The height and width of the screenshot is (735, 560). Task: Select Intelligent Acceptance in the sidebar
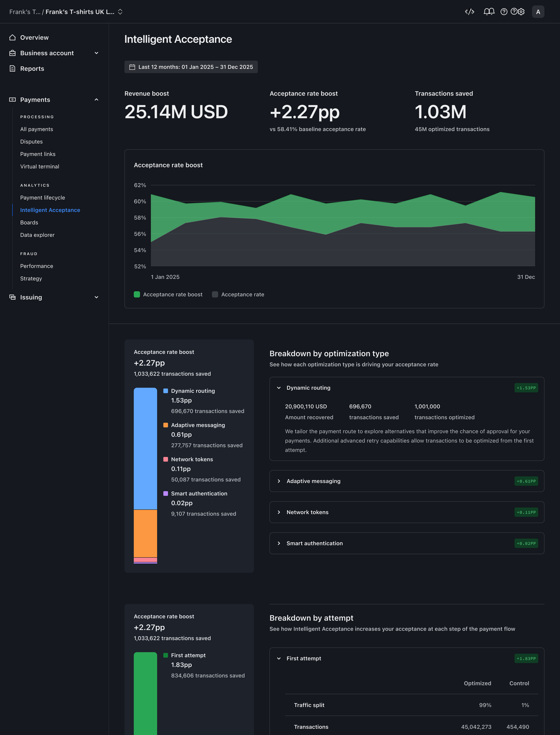pyautogui.click(x=50, y=210)
